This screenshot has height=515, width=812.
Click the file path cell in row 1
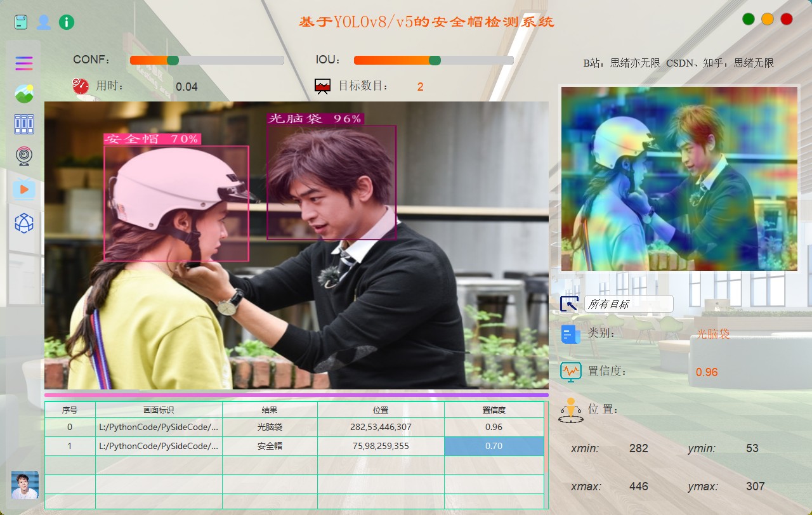click(159, 447)
